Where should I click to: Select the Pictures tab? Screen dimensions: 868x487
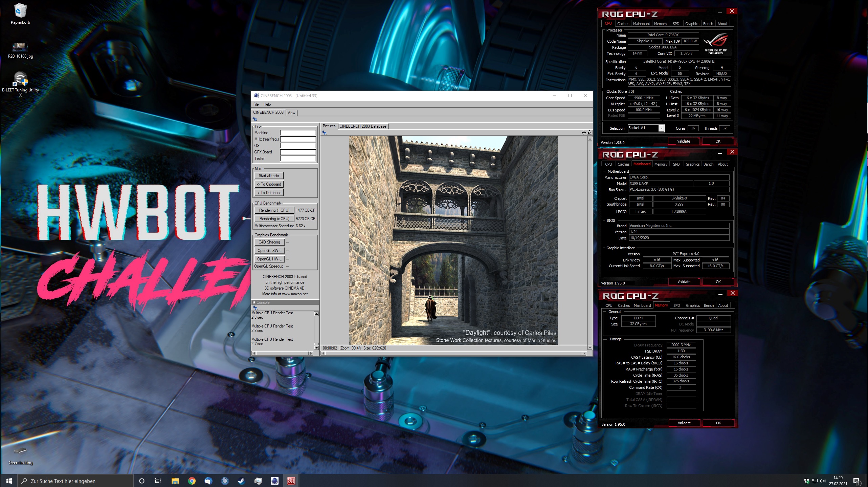(x=329, y=126)
